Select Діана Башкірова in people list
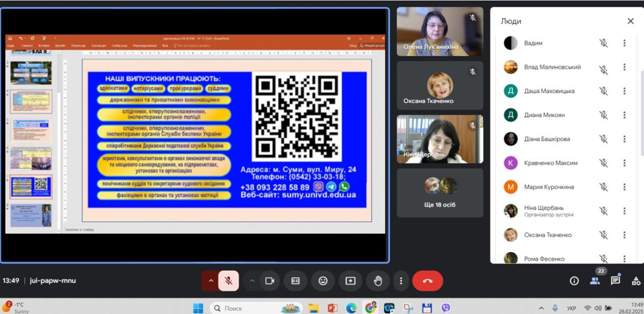The image size is (644, 314). (x=547, y=139)
